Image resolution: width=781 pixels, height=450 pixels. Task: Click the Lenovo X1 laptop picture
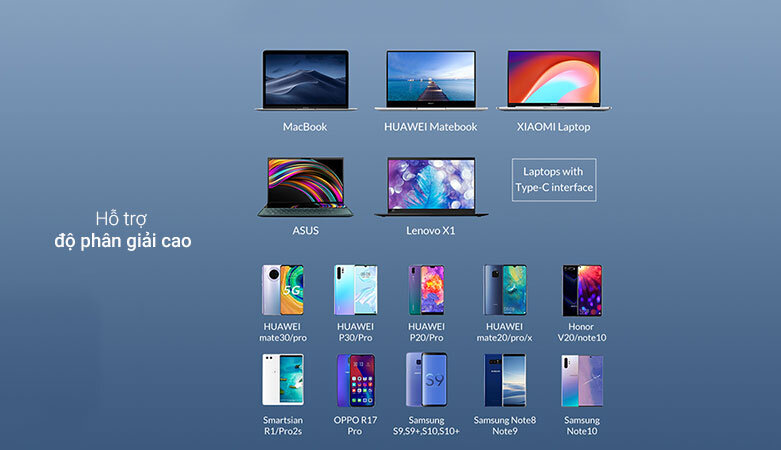point(431,187)
